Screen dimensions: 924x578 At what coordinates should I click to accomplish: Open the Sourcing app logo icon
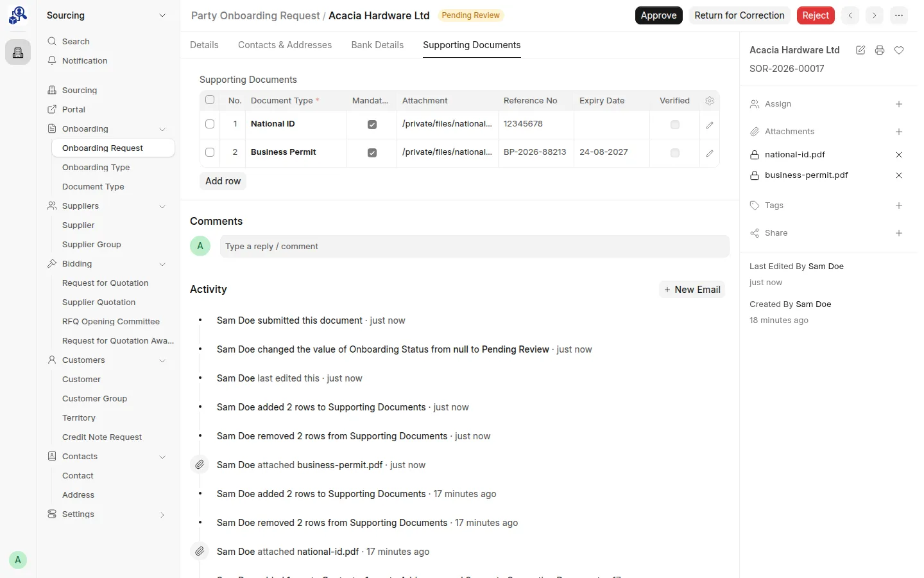(18, 15)
